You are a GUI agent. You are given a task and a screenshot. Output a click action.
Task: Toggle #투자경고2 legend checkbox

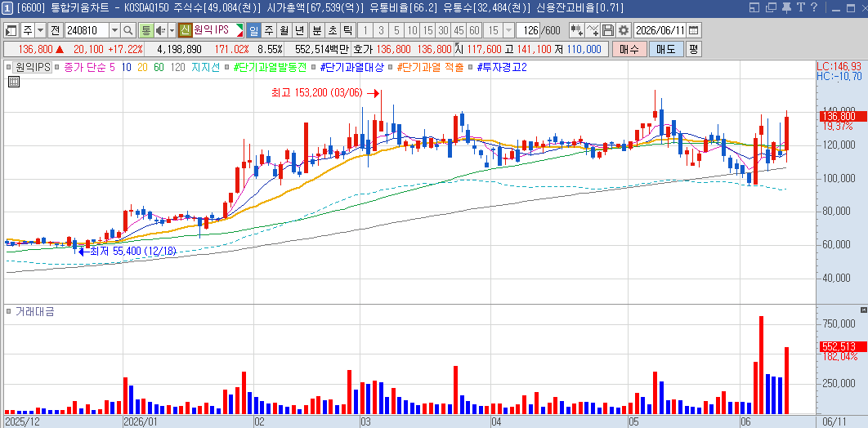pyautogui.click(x=471, y=68)
